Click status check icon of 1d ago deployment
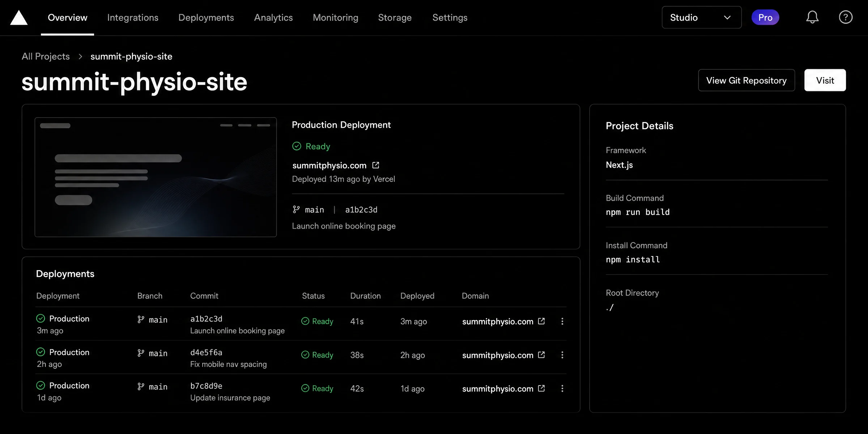868x434 pixels. click(41, 386)
